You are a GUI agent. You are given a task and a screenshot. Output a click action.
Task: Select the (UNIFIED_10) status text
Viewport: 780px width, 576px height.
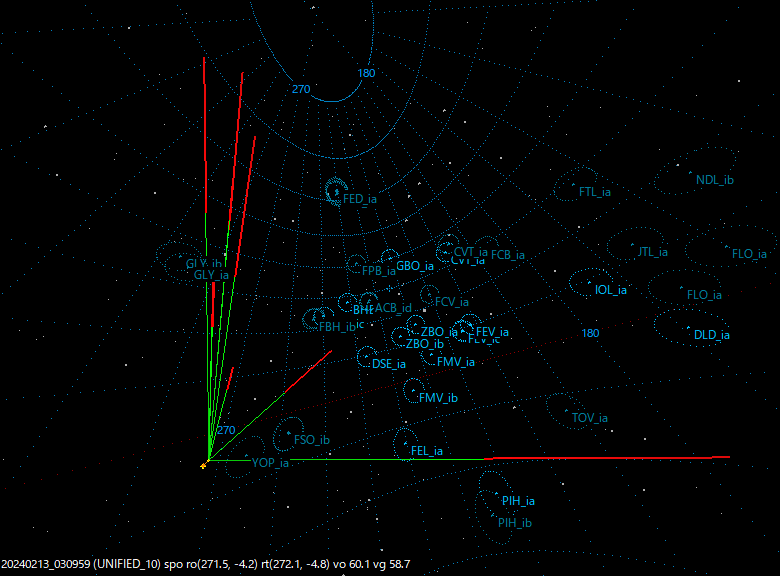tap(127, 564)
